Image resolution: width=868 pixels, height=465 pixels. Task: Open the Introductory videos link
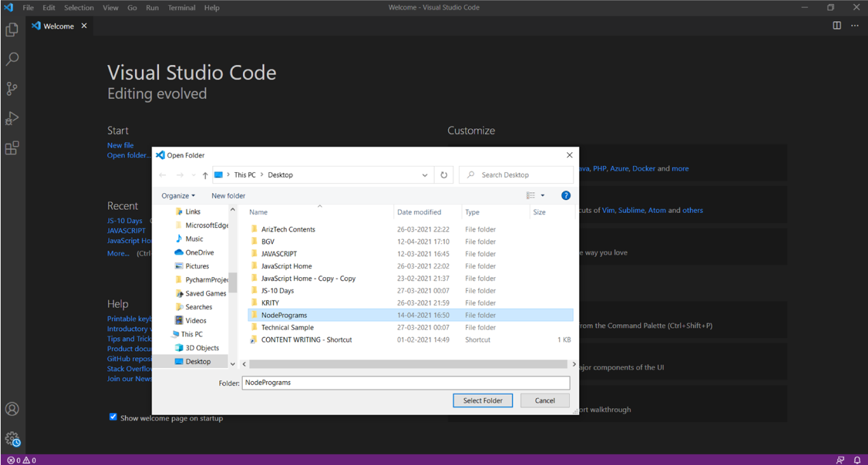[x=130, y=328]
